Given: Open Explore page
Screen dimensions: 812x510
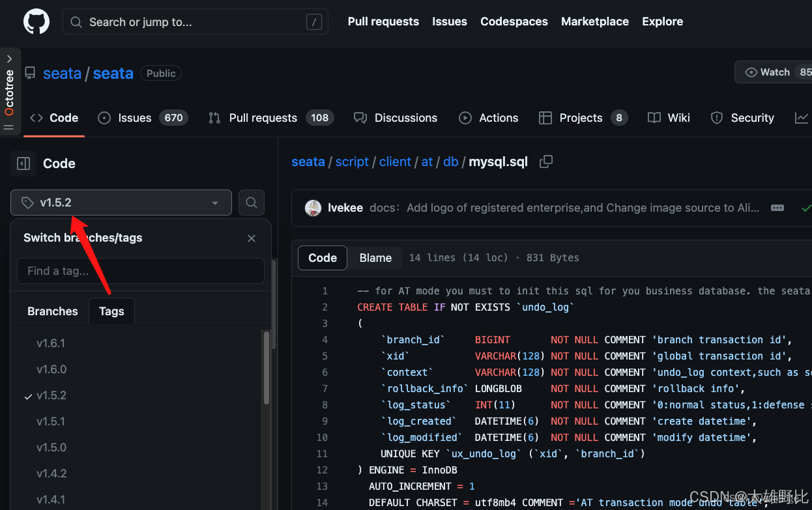Looking at the screenshot, I should [663, 21].
